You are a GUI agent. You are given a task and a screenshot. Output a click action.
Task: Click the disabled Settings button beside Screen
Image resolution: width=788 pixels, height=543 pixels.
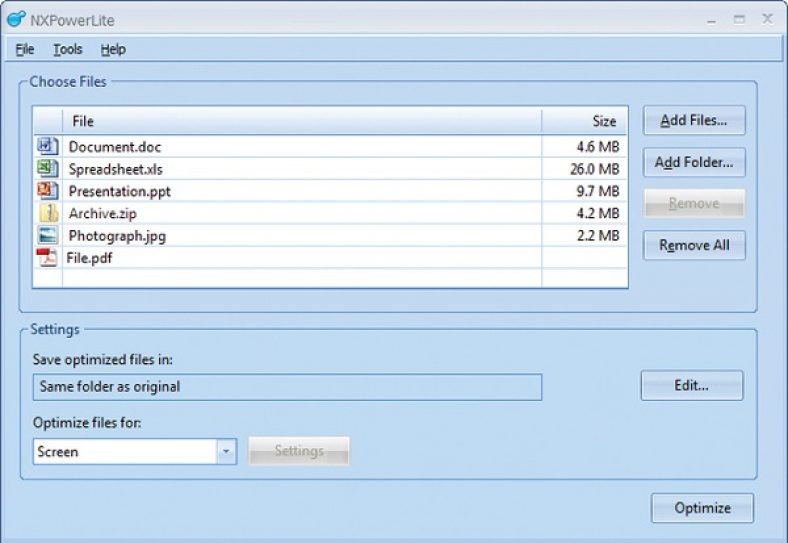(299, 451)
